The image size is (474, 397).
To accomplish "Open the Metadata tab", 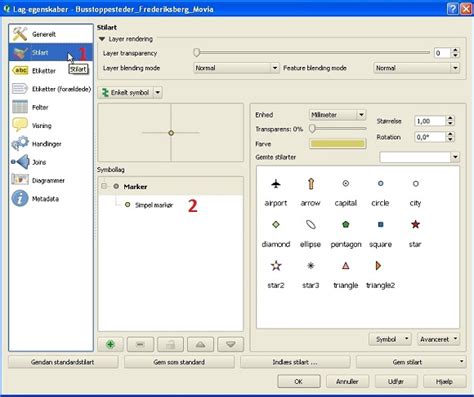I will pyautogui.click(x=51, y=199).
